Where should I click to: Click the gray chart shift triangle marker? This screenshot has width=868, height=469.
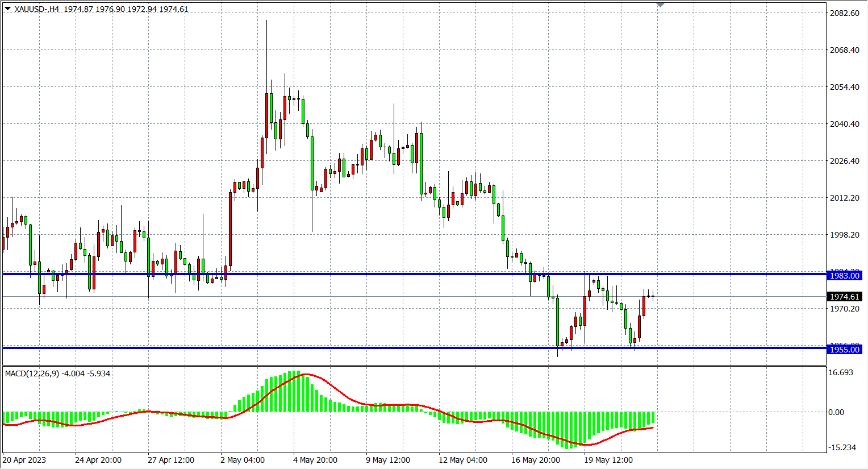[x=660, y=5]
